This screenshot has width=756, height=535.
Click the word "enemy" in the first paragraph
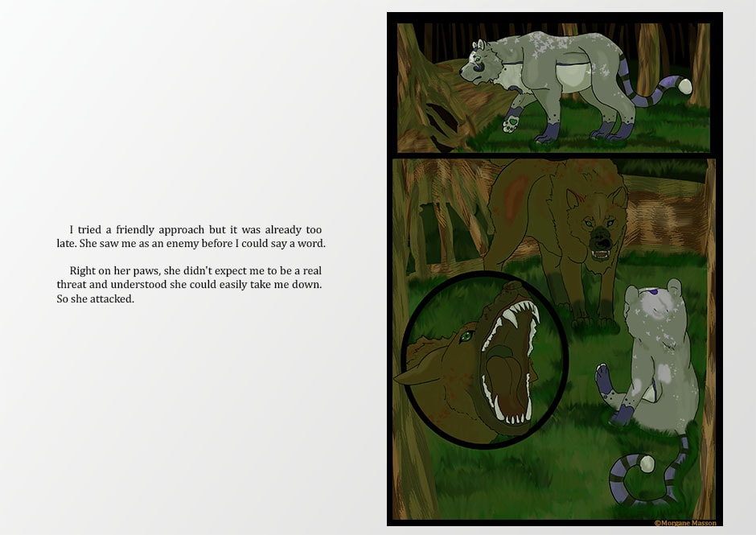point(183,244)
